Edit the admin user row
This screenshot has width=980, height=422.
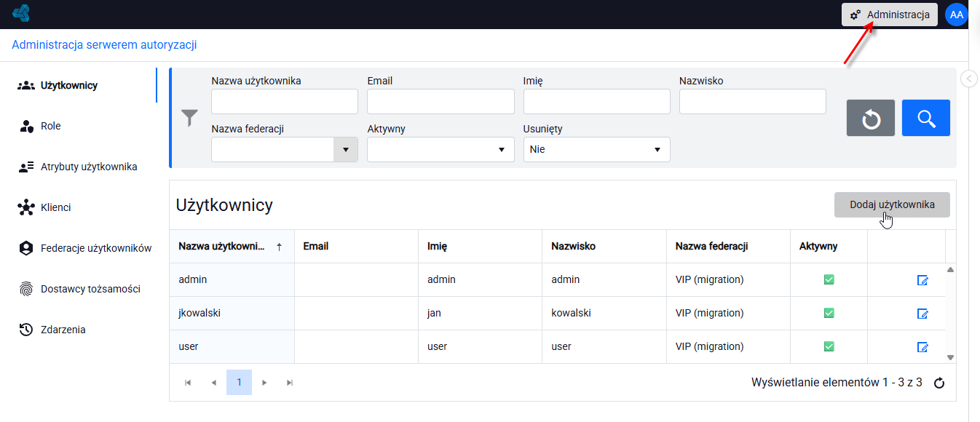(x=922, y=280)
